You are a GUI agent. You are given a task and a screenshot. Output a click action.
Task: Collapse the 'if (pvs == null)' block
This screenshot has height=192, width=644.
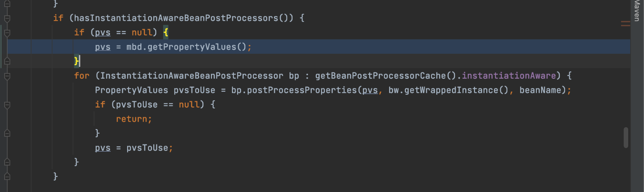[7, 33]
